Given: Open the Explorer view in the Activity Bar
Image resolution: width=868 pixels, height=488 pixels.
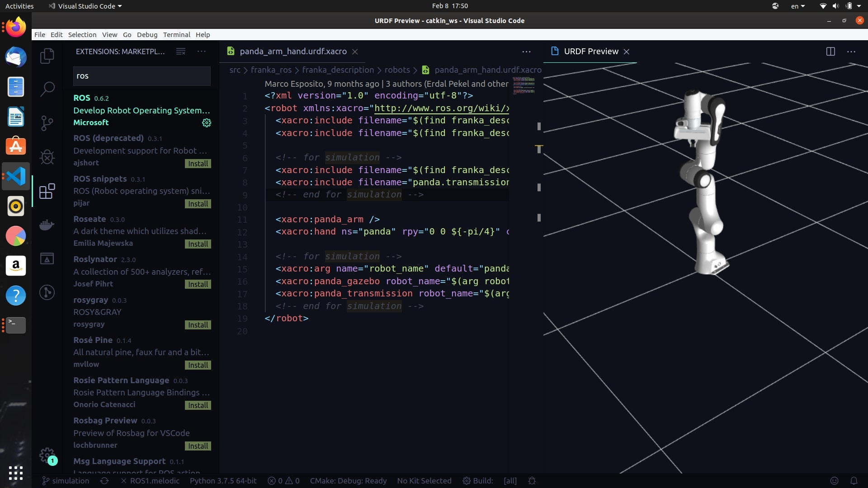Looking at the screenshot, I should click(47, 55).
